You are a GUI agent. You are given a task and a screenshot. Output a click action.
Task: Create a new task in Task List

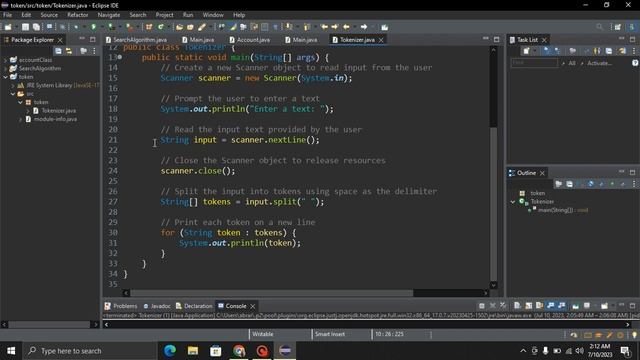pyautogui.click(x=527, y=51)
